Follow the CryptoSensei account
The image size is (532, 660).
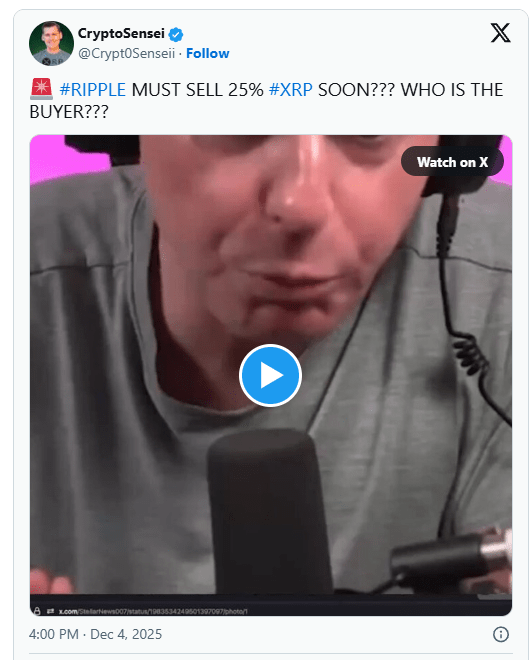click(x=207, y=53)
